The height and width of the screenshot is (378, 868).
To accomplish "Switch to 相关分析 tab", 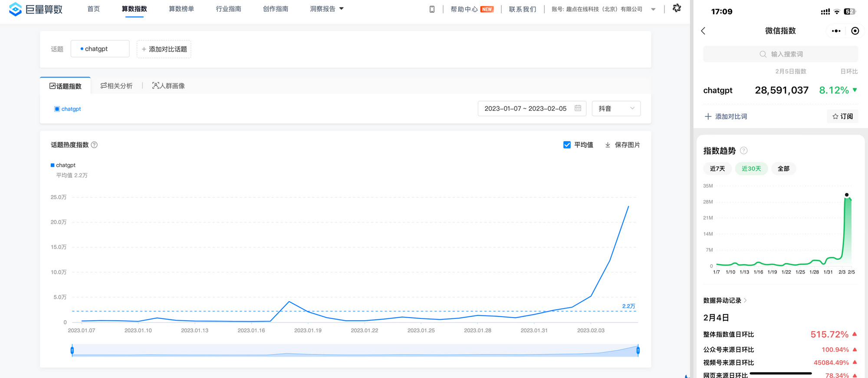I will [x=116, y=86].
